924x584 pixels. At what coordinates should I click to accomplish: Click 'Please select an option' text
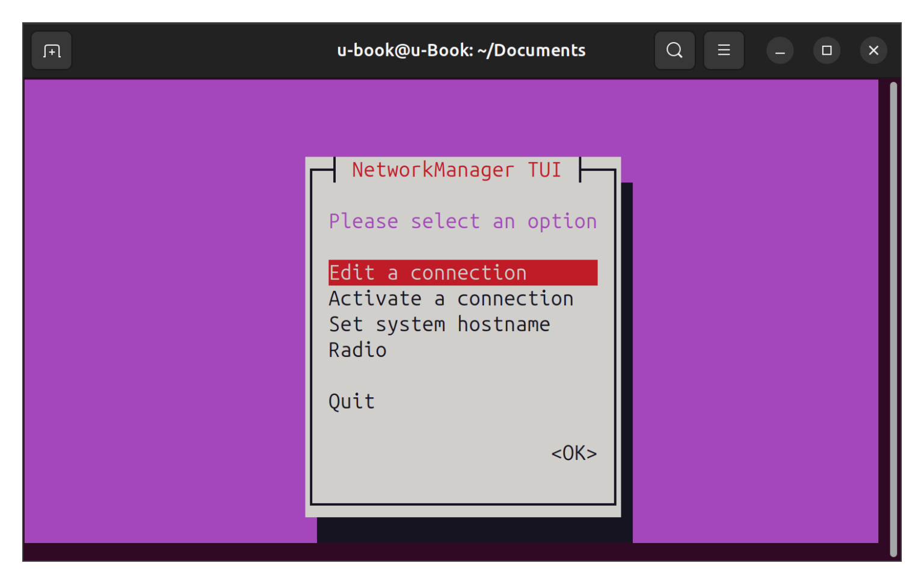463,222
